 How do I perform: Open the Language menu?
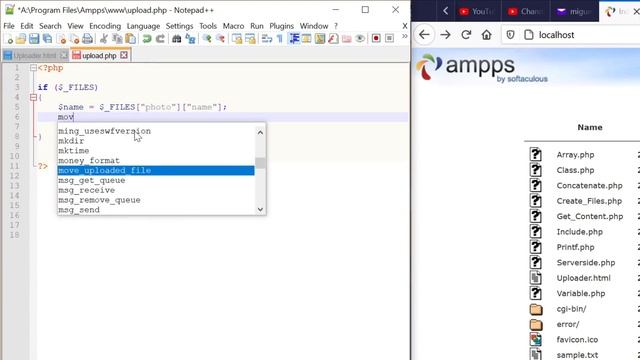[x=143, y=26]
